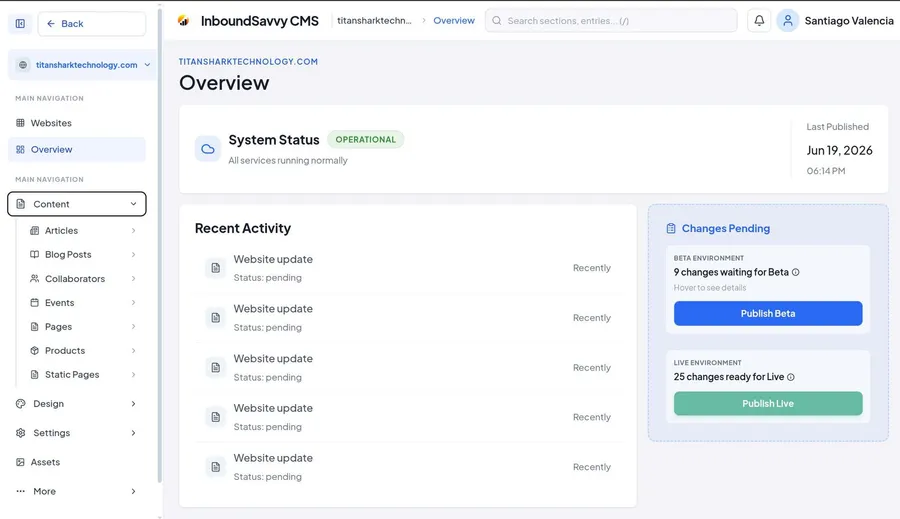Click the titansharktechn... breadcrumb link
The image size is (900, 519).
[374, 21]
